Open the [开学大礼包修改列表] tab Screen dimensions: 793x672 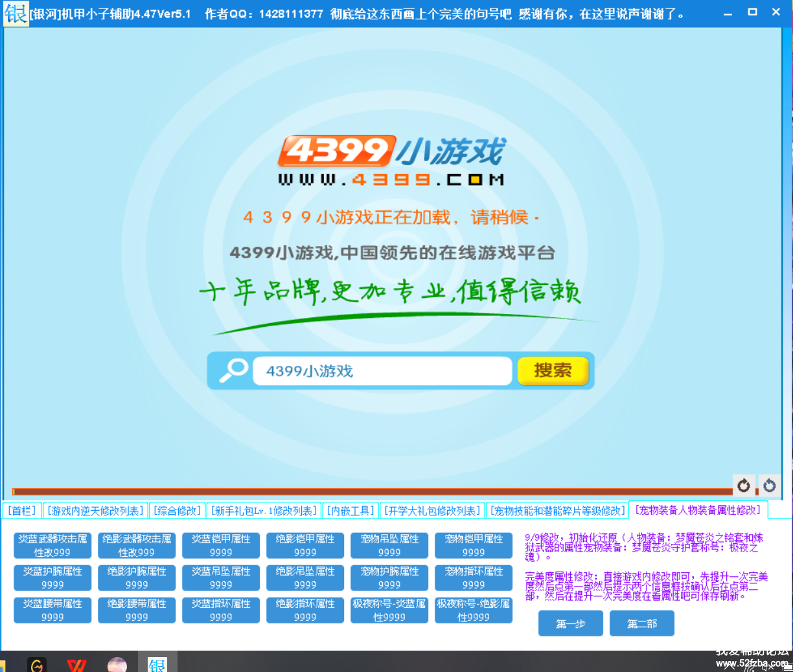point(433,511)
